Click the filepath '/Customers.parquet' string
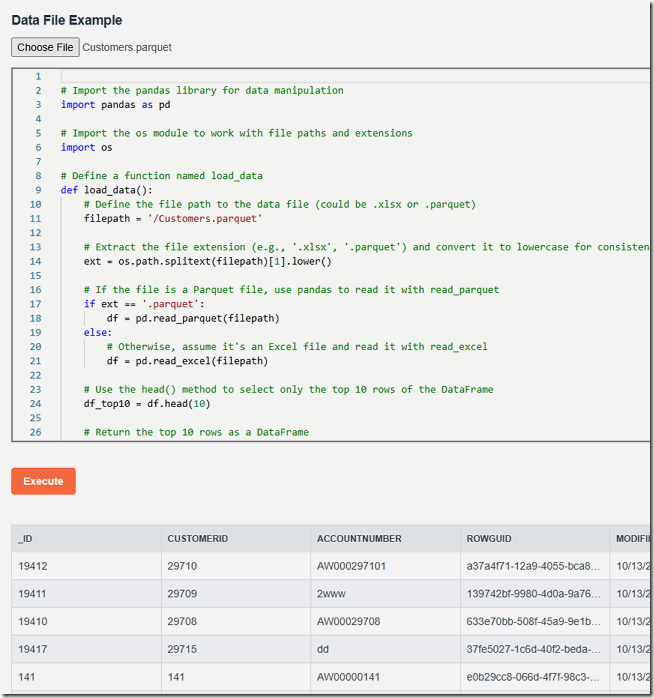 tap(205, 219)
